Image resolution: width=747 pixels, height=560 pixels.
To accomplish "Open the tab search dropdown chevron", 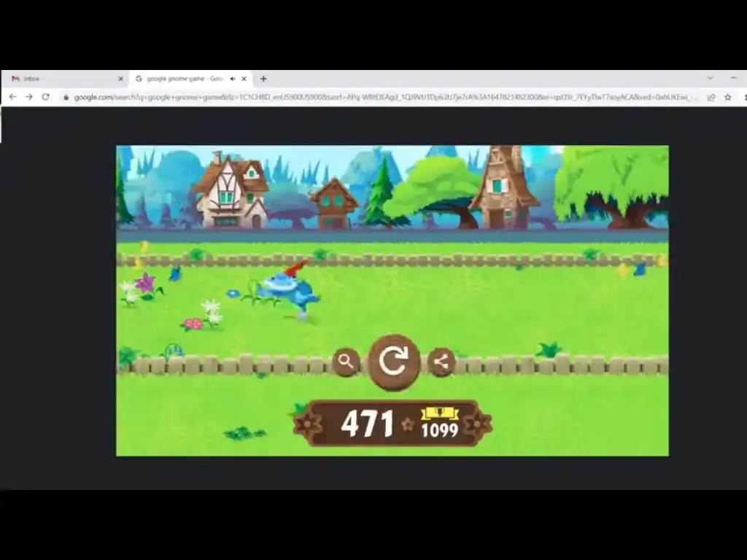I will (711, 78).
